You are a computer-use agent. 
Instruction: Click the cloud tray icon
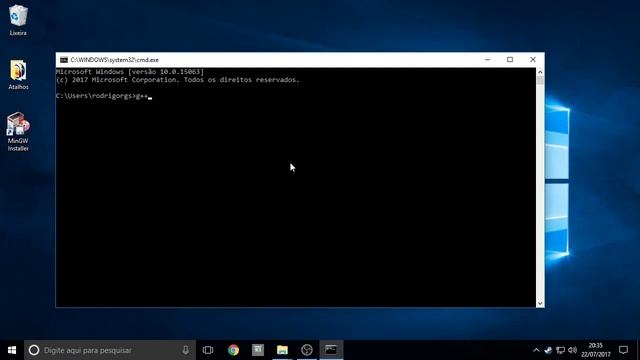(548, 350)
